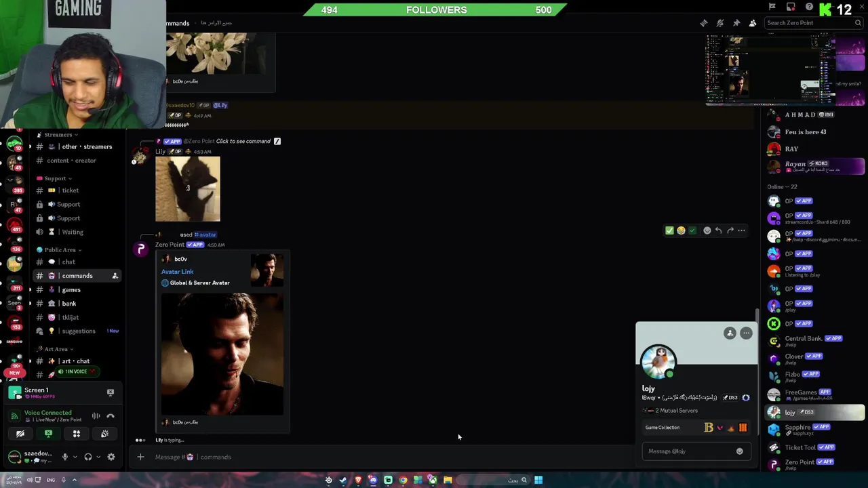Image resolution: width=868 pixels, height=488 pixels.
Task: Click the #avatar command link
Action: 205,235
